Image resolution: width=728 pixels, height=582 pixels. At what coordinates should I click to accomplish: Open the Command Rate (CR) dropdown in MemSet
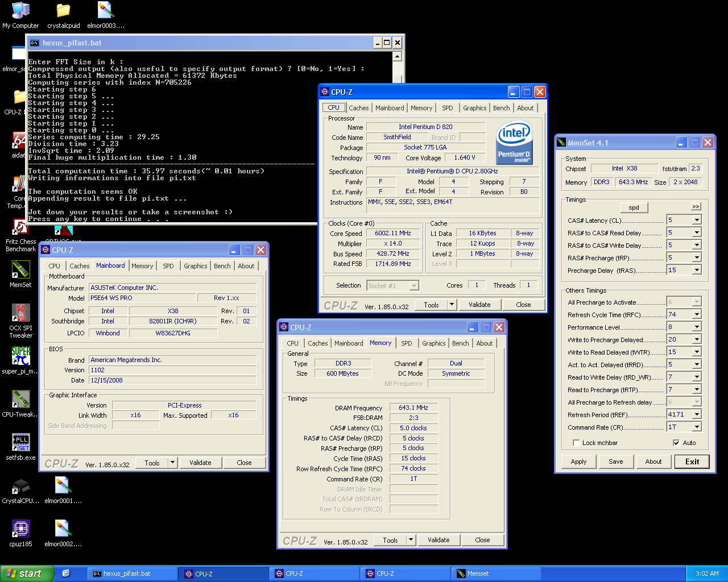(x=697, y=427)
